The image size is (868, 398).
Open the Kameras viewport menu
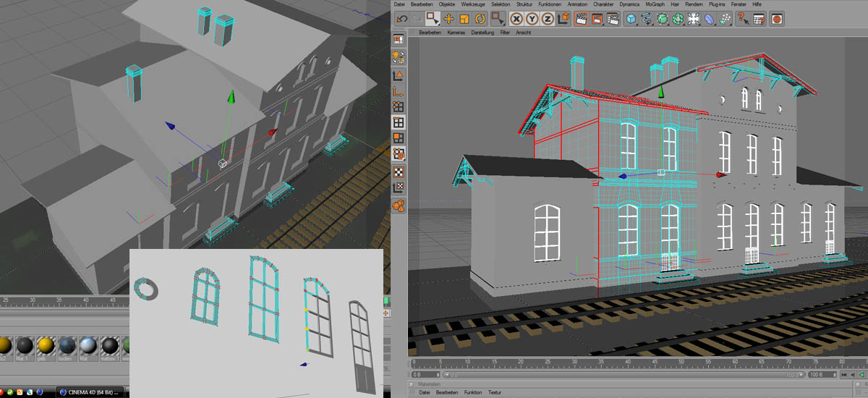[456, 33]
